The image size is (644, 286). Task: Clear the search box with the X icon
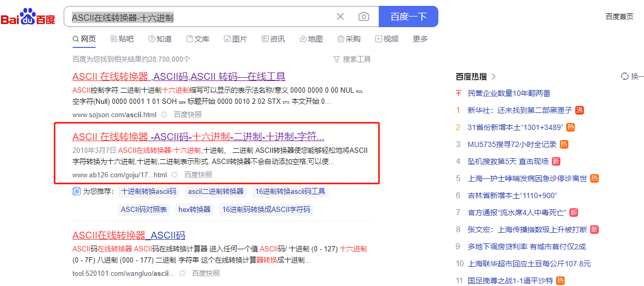(x=340, y=17)
